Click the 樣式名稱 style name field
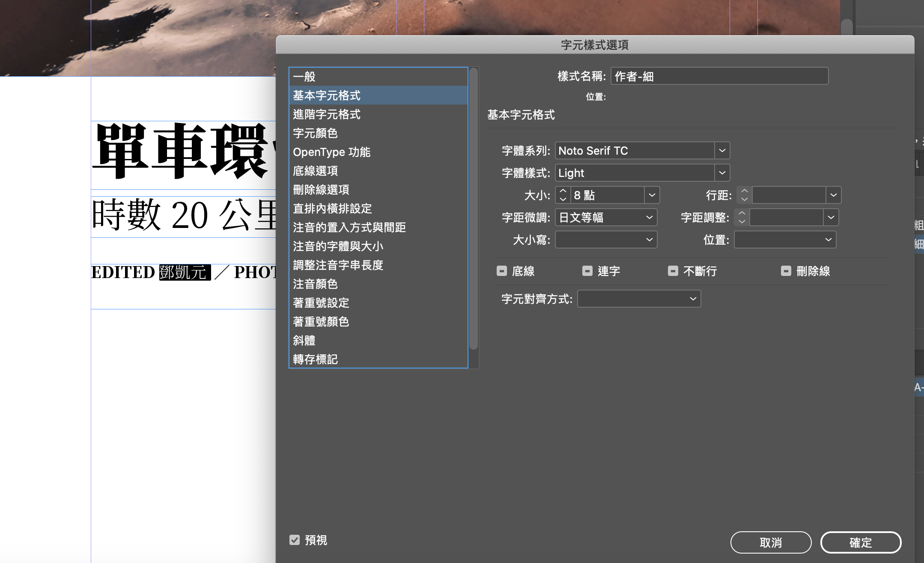The height and width of the screenshot is (563, 924). point(719,76)
